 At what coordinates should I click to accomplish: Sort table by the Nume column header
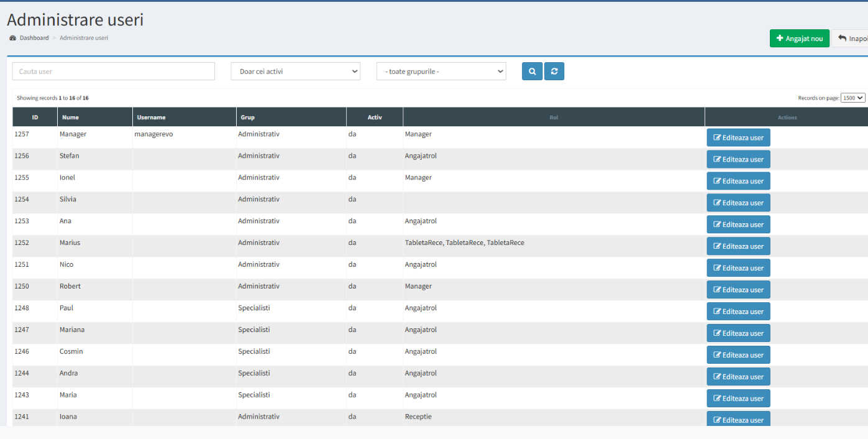[x=70, y=117]
